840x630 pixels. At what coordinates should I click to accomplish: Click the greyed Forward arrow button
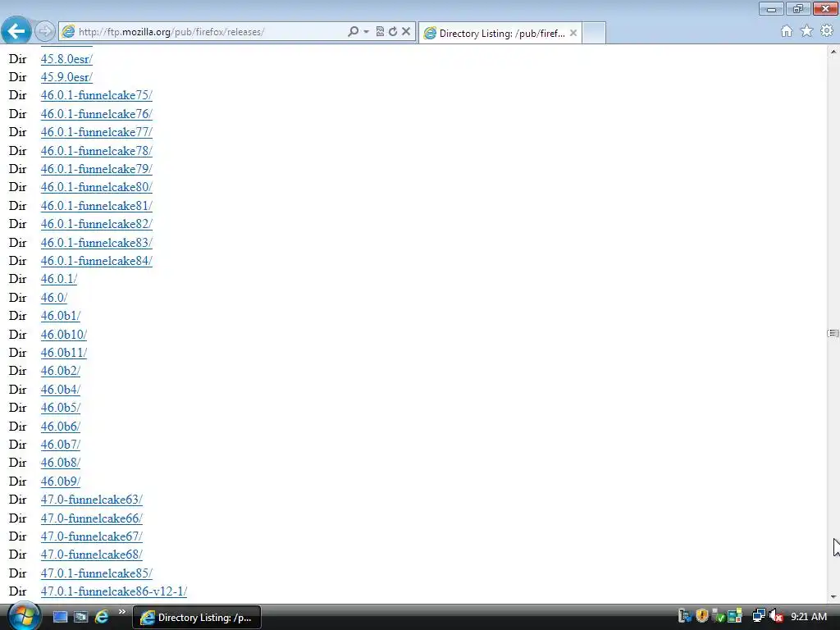(x=45, y=32)
